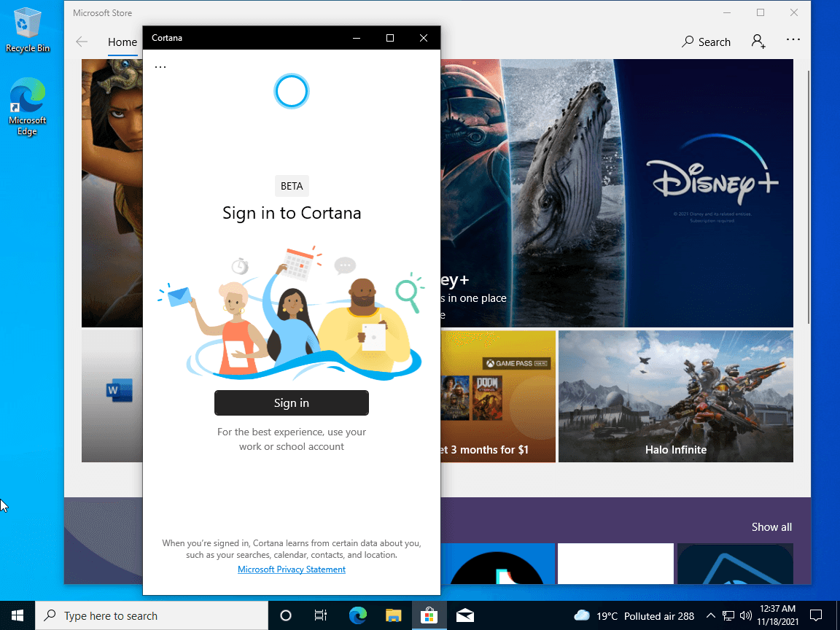Open the clock and date flyout
This screenshot has height=630, width=840.
[777, 615]
